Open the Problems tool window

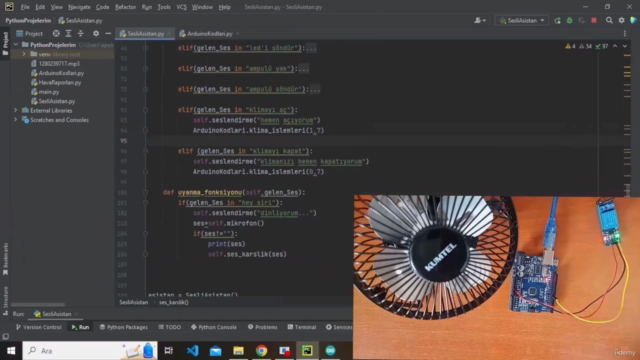[x=262, y=327]
